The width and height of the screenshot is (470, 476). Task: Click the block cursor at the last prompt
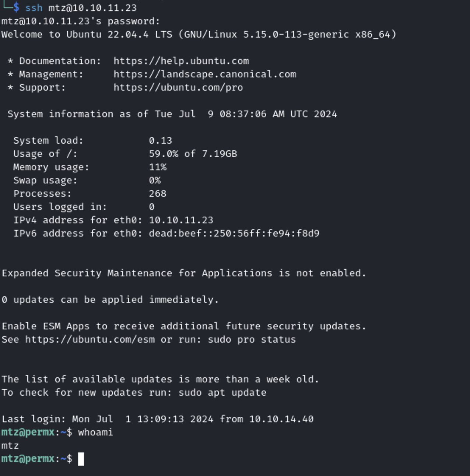pyautogui.click(x=81, y=459)
